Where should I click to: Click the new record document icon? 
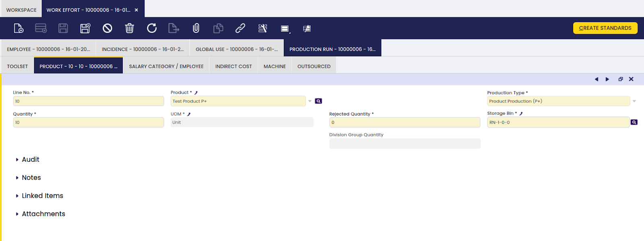(19, 28)
